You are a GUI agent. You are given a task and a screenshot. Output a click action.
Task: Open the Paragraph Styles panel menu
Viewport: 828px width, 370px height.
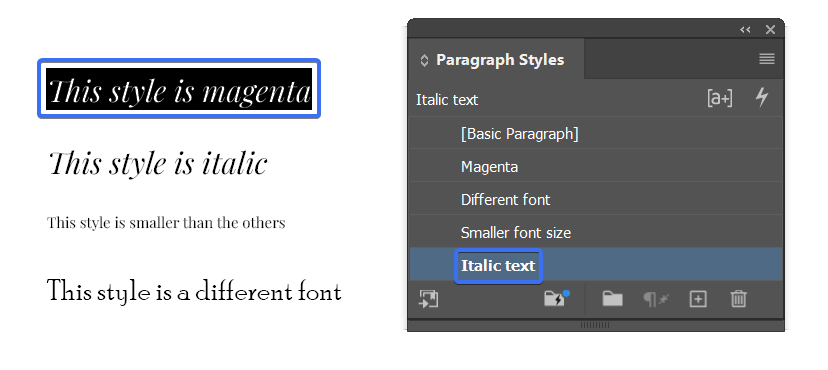(x=766, y=59)
